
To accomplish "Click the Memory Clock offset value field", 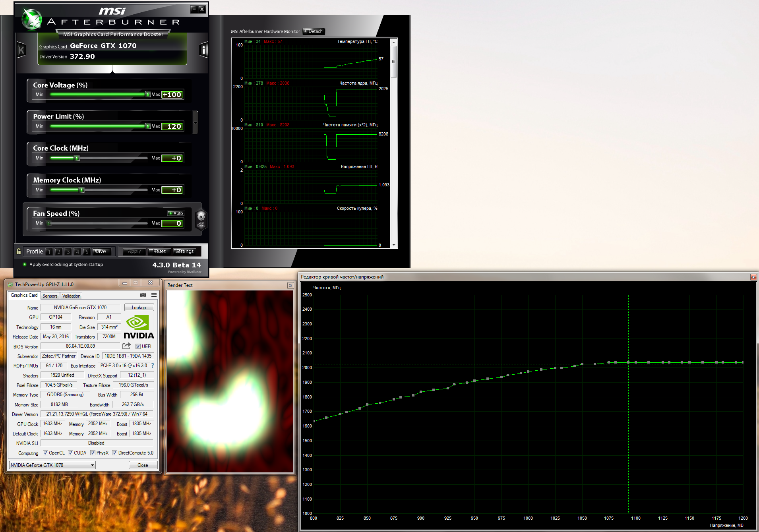I will [172, 190].
